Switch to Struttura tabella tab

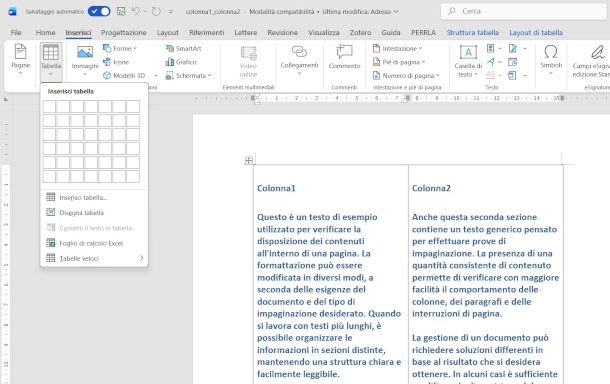[472, 33]
